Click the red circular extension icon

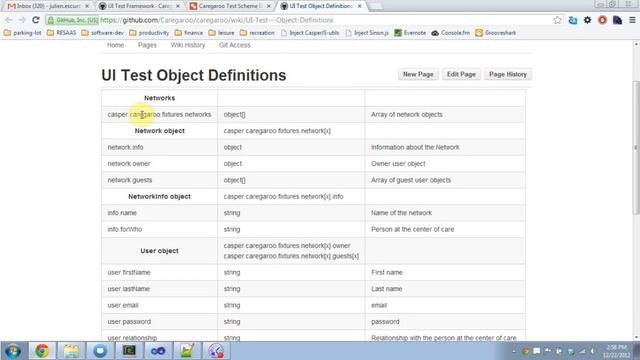click(x=602, y=20)
